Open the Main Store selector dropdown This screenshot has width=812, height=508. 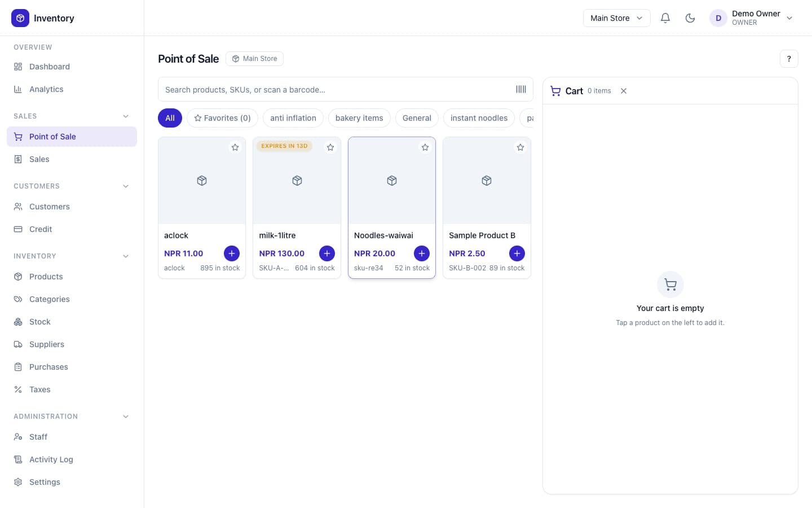[x=616, y=18]
